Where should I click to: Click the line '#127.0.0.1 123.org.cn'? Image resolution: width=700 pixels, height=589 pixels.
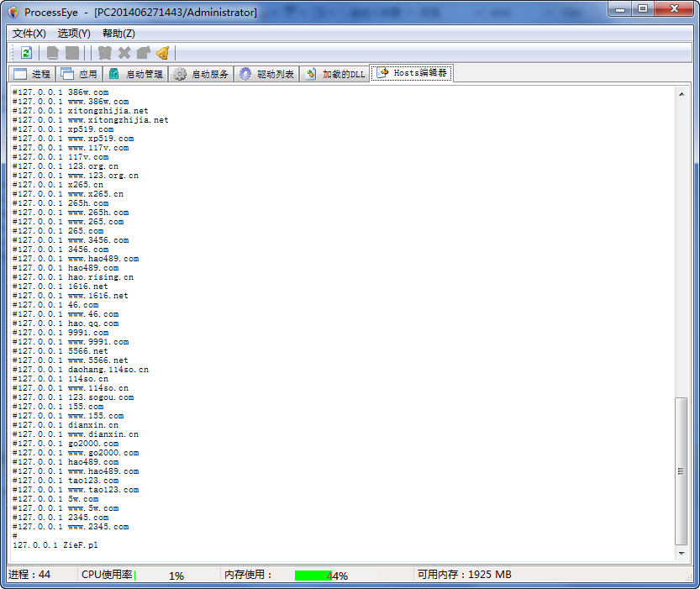pos(66,166)
